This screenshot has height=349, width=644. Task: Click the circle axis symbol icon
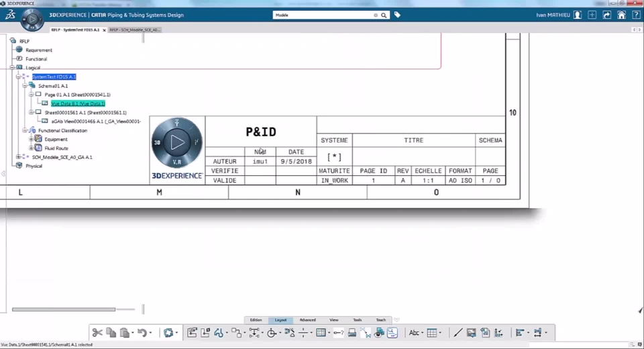click(x=272, y=333)
